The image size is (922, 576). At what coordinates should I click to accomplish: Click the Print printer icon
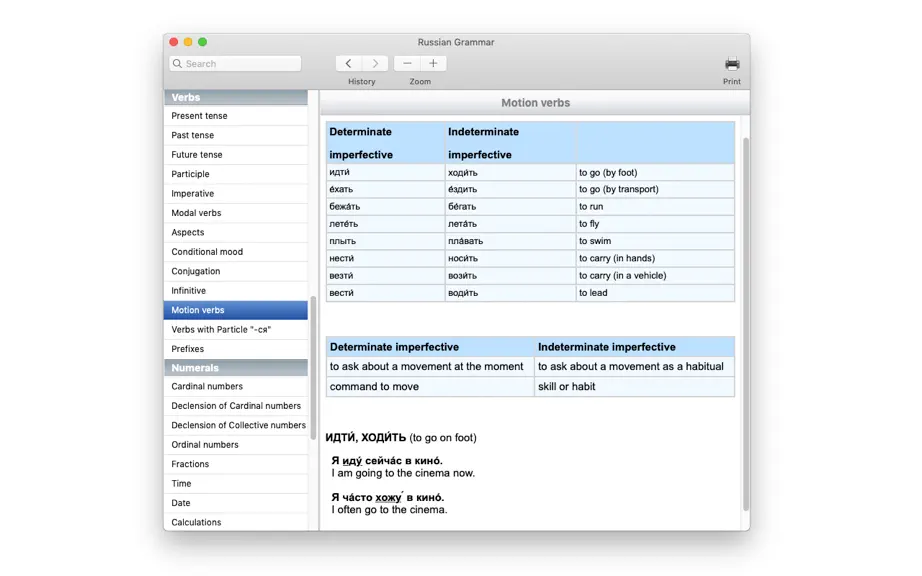(732, 63)
